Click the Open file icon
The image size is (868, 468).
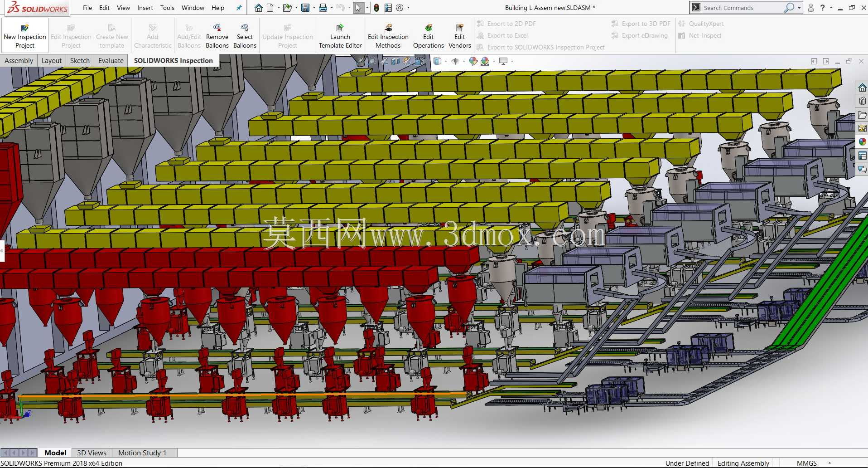coord(287,8)
